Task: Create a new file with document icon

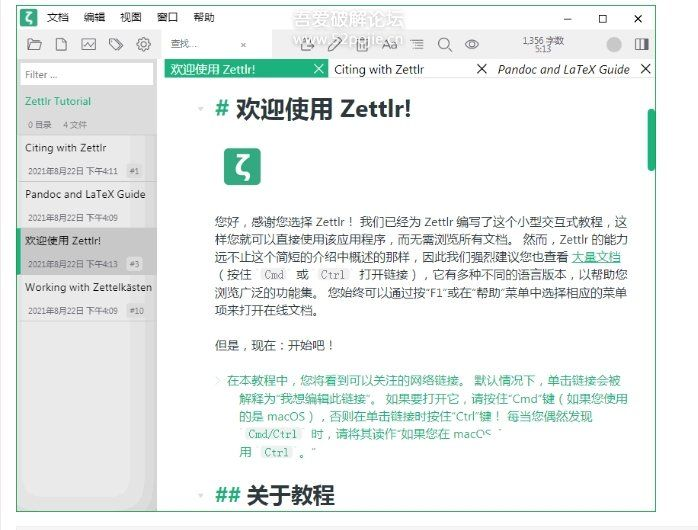Action: [61, 44]
